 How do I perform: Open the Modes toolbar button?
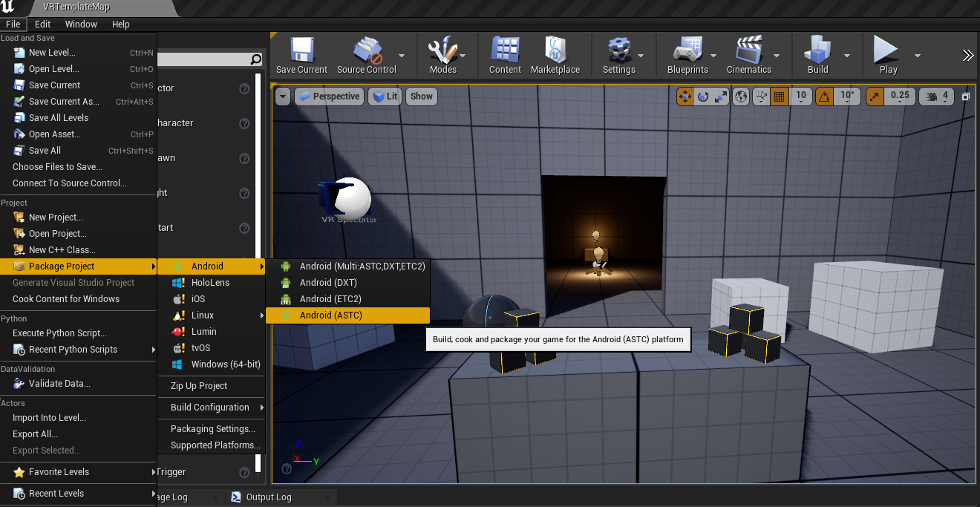442,56
